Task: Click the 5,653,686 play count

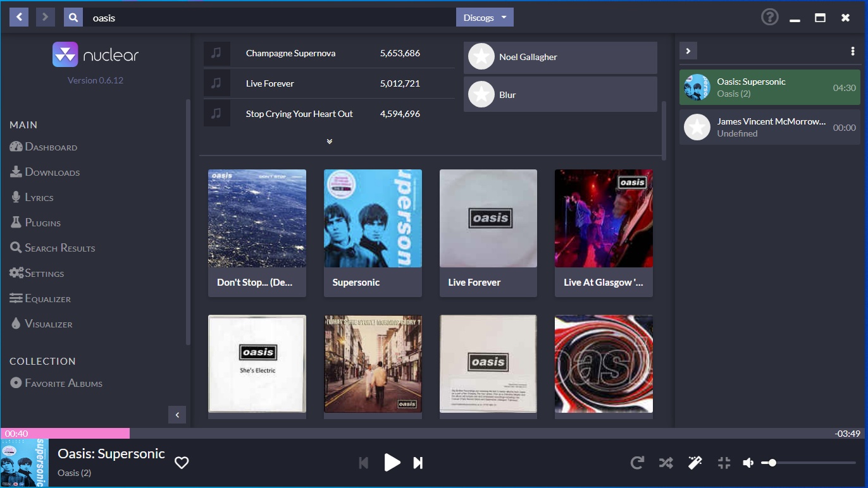Action: [400, 53]
